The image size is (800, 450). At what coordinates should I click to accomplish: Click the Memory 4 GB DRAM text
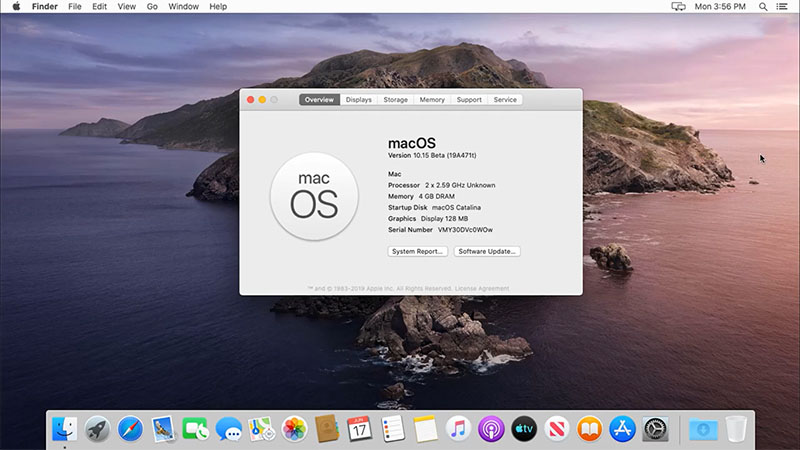[x=421, y=196]
